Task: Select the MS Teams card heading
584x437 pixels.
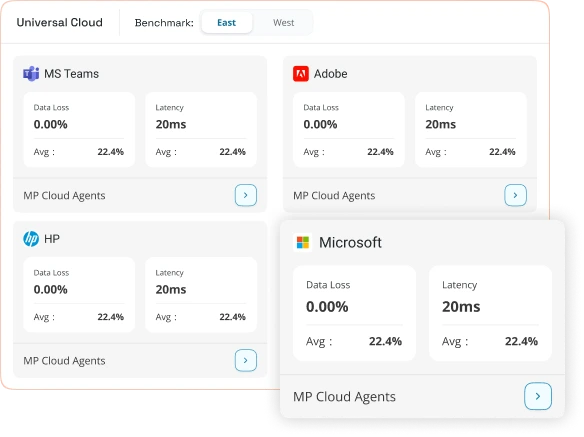Action: tap(72, 74)
